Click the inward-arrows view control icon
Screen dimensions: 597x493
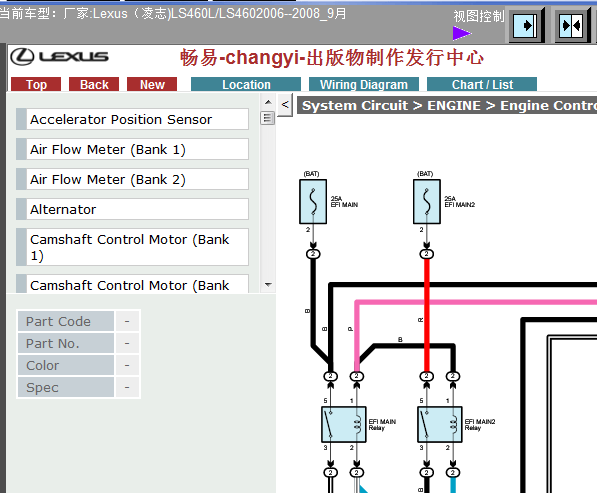571,26
